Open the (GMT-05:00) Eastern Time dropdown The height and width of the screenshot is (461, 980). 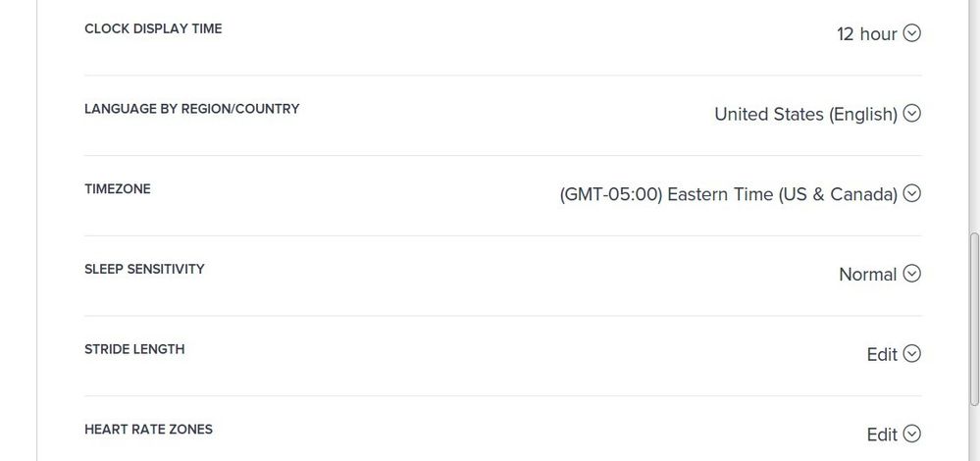728,194
